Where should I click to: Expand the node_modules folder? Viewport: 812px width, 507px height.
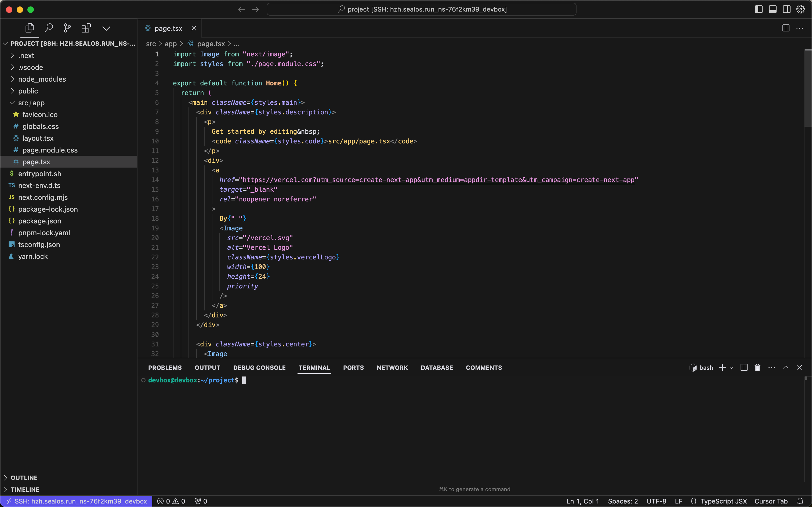click(42, 79)
